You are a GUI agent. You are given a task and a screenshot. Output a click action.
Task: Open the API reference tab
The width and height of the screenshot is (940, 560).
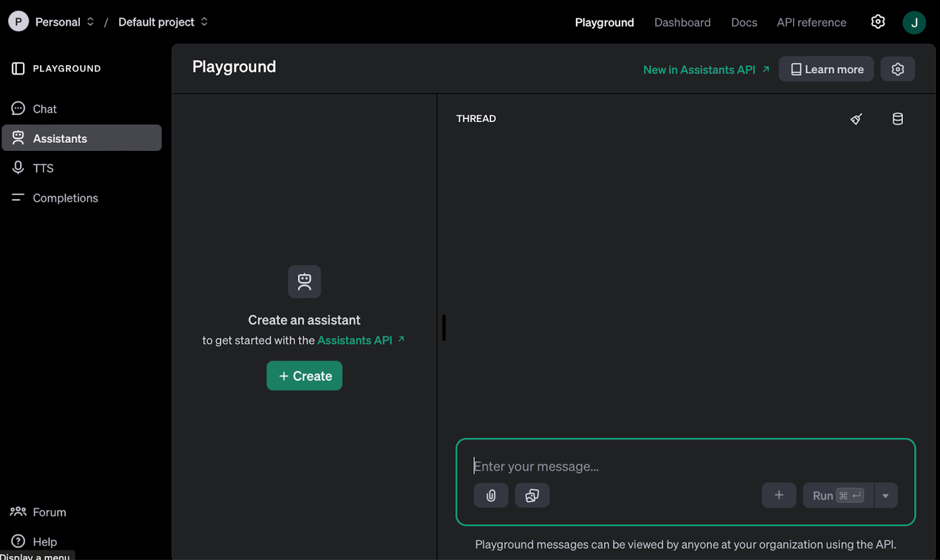[812, 22]
